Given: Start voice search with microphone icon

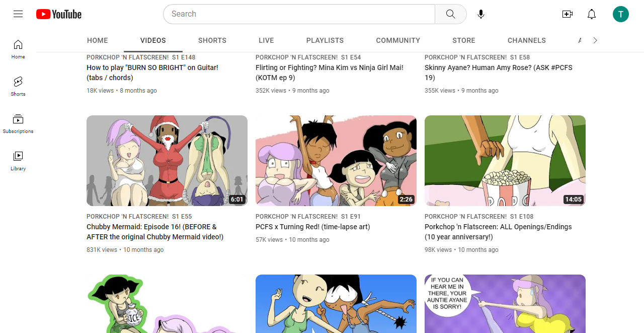Looking at the screenshot, I should [x=481, y=14].
